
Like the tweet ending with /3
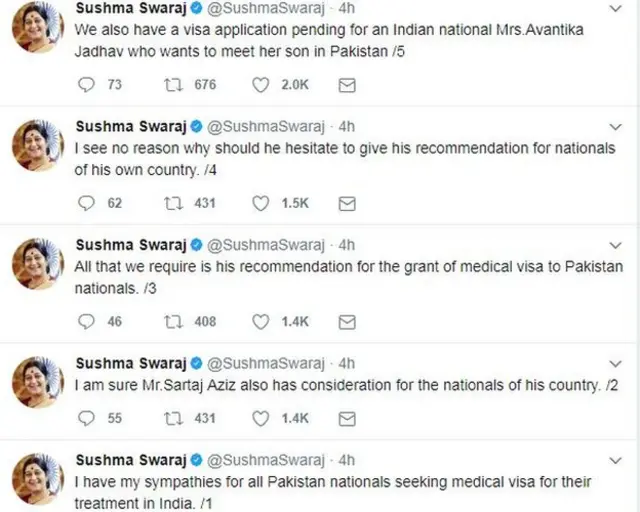[x=261, y=321]
